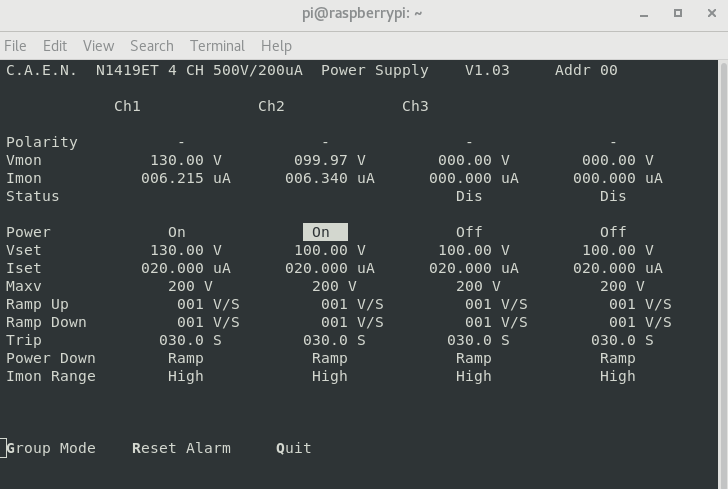728x489 pixels.
Task: Open the View menu
Action: (98, 46)
